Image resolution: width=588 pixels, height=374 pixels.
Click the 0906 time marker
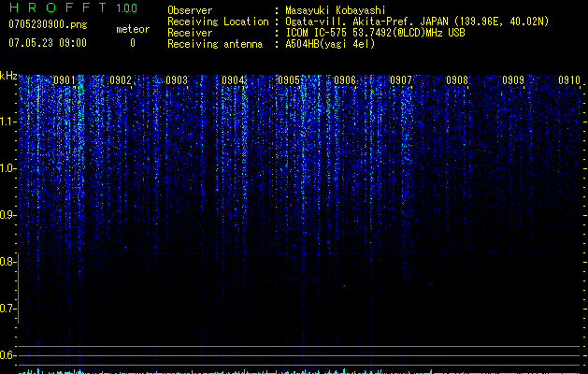[345, 80]
